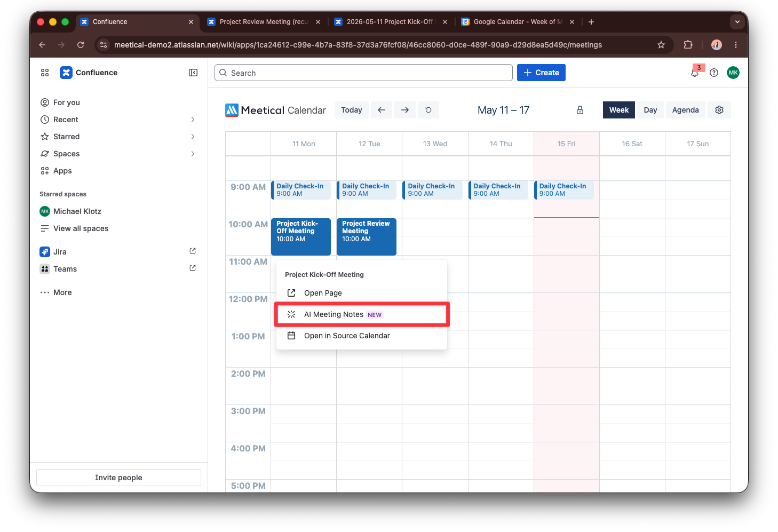Open the notifications bell icon
Screen dimensions: 778x532
point(695,73)
